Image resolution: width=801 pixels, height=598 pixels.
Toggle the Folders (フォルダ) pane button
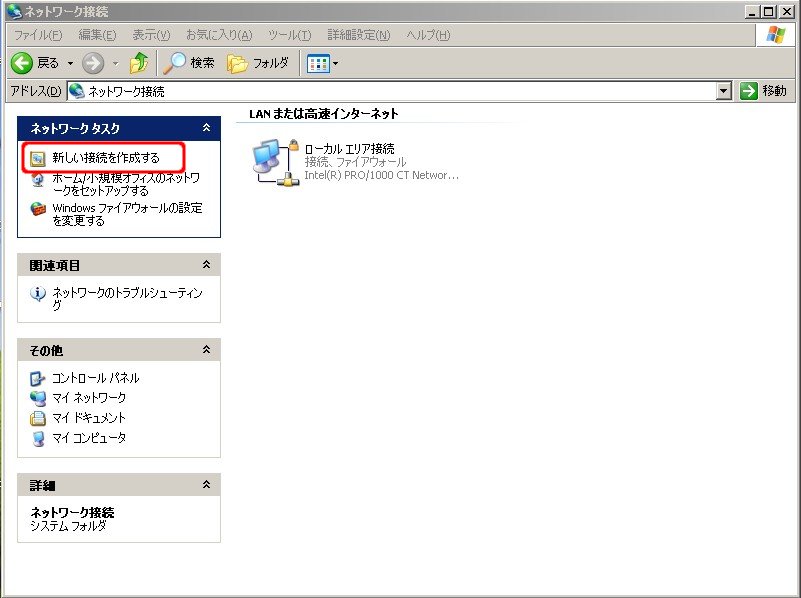(x=258, y=63)
